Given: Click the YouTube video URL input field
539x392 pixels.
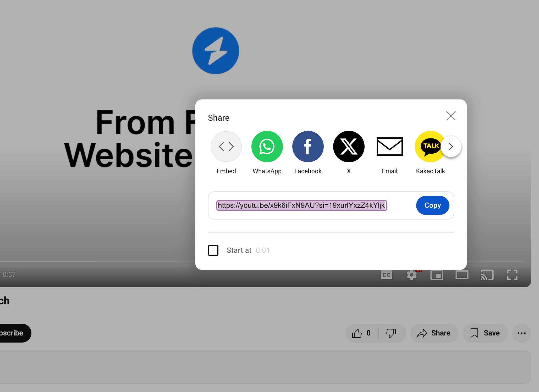Looking at the screenshot, I should click(x=301, y=205).
